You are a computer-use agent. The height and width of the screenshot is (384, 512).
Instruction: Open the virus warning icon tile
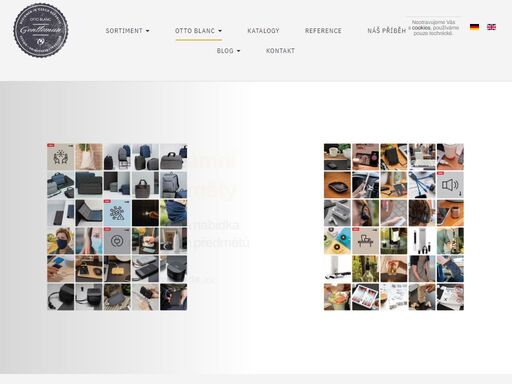117,213
